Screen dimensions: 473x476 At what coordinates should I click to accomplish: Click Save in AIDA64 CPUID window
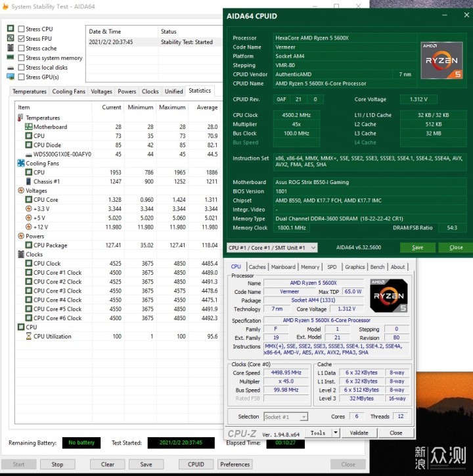pyautogui.click(x=417, y=247)
